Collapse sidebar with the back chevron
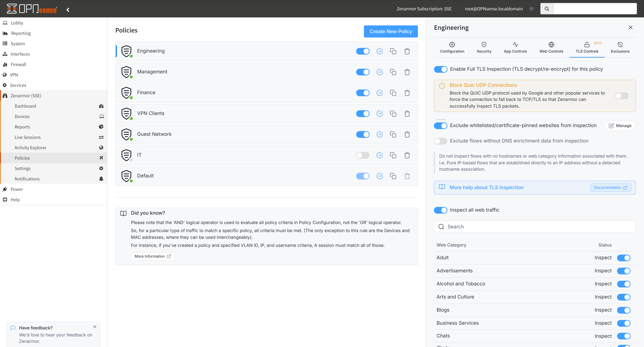The width and height of the screenshot is (644, 347). [68, 10]
